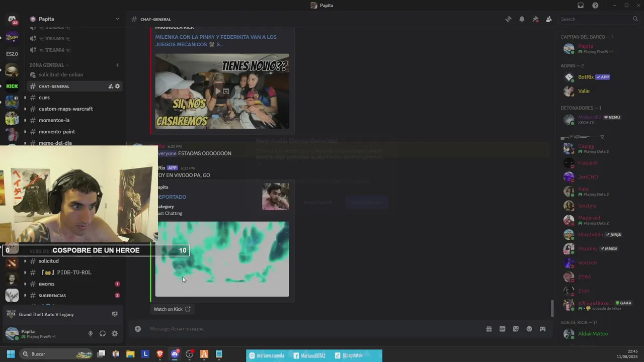The height and width of the screenshot is (362, 644).
Task: Toggle the member list visibility
Action: point(549,19)
